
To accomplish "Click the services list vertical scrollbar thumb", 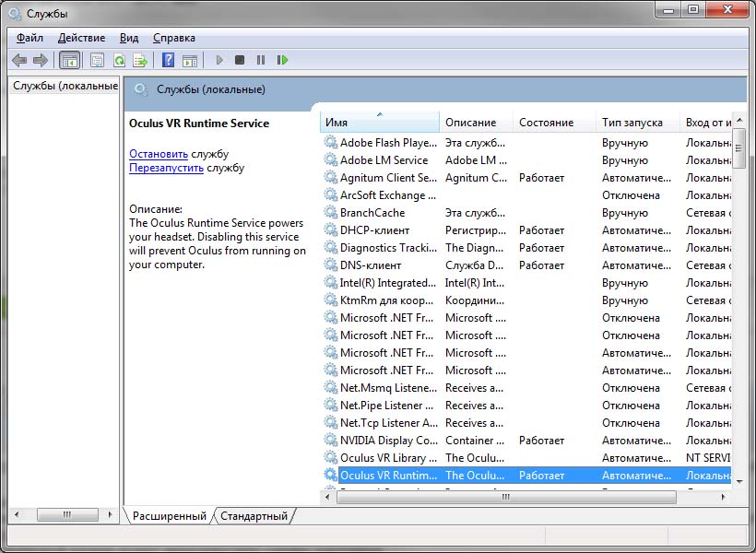I will pos(739,148).
